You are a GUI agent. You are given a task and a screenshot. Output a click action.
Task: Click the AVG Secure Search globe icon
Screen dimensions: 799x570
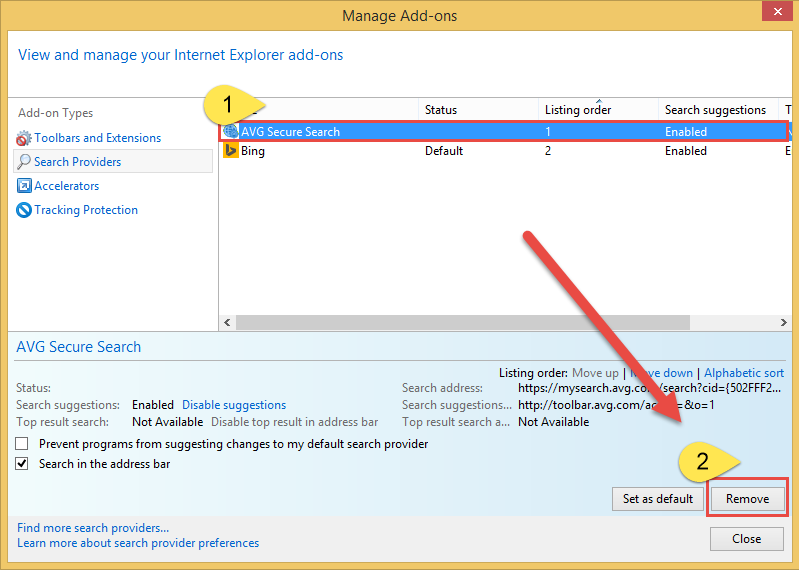click(231, 131)
